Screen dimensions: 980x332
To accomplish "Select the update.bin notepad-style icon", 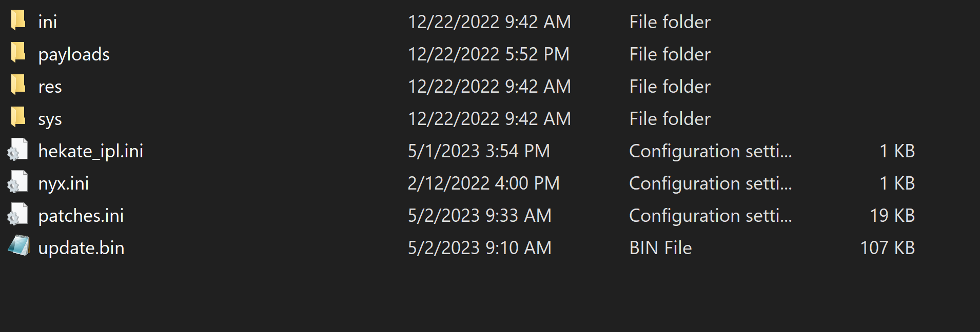I will point(18,246).
